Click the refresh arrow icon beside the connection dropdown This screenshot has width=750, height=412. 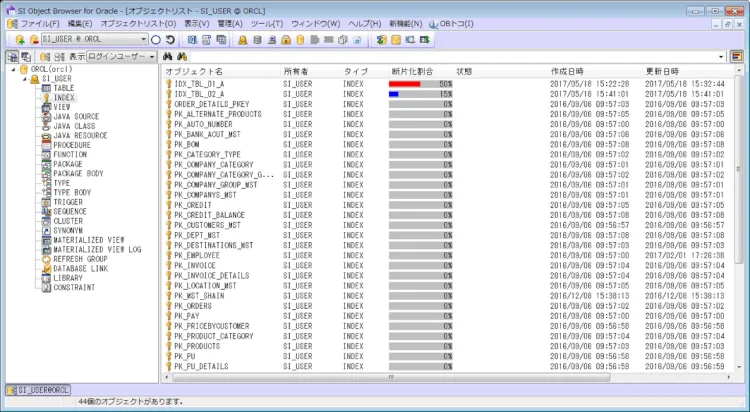171,39
